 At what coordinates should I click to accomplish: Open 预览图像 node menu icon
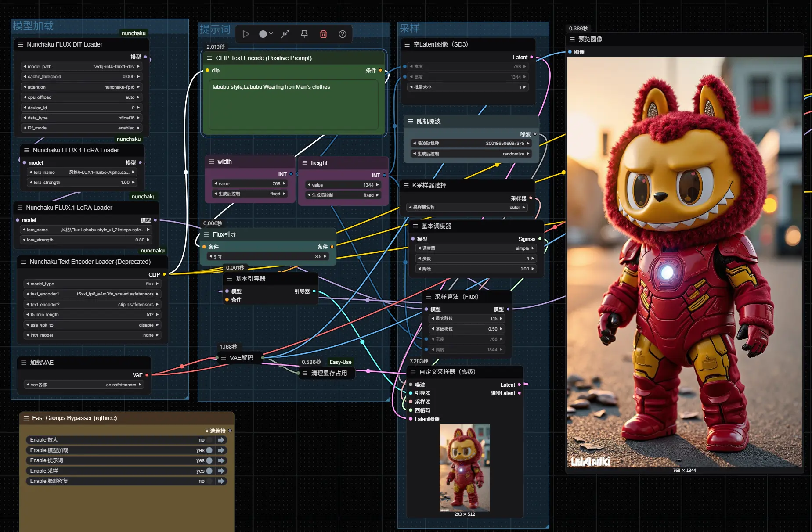(x=572, y=39)
